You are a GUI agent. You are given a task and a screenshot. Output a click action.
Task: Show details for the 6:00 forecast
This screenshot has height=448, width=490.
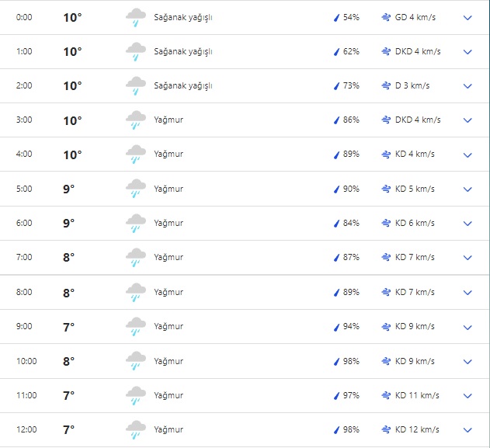click(x=467, y=224)
